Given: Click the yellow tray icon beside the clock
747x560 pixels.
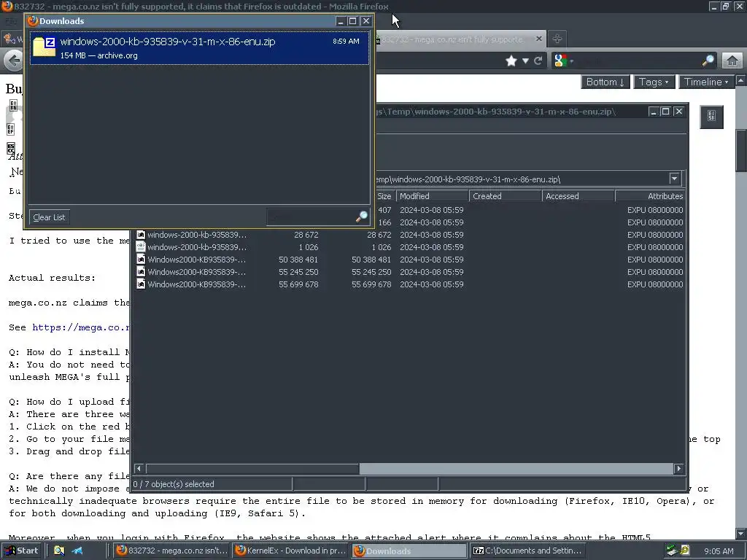Looking at the screenshot, I should 684,551.
